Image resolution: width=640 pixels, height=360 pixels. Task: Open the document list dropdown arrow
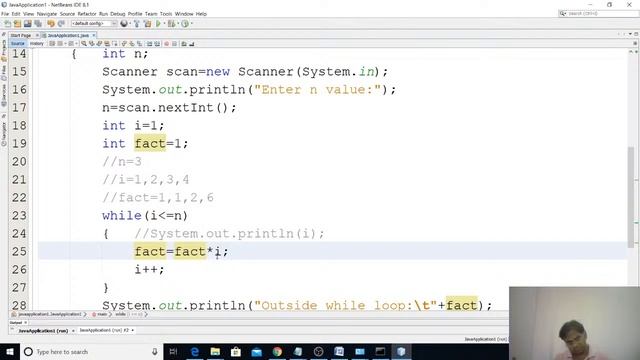tap(630, 34)
